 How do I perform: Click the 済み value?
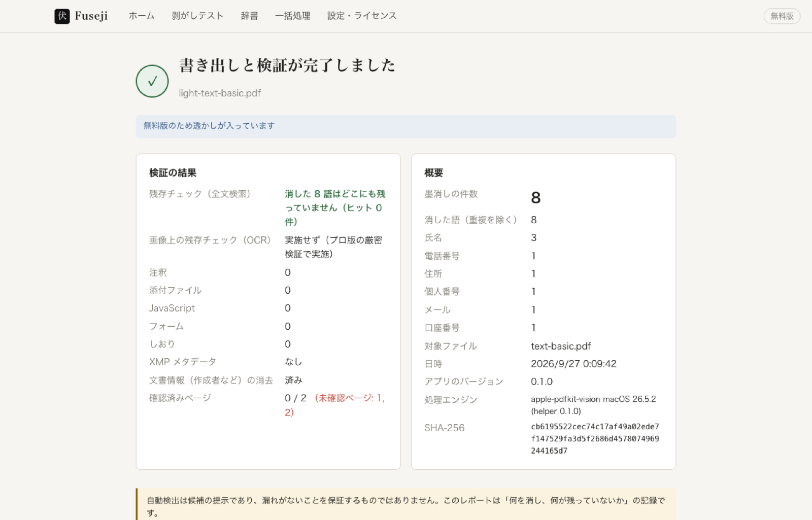coord(293,380)
